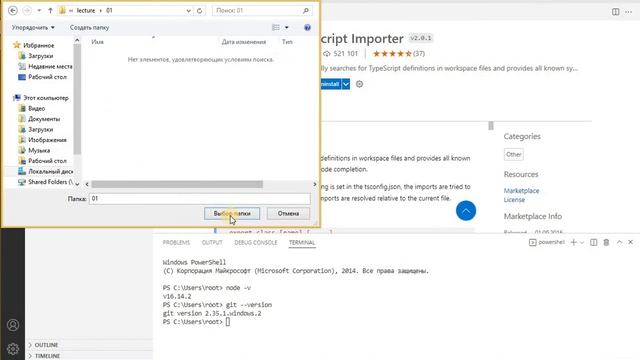Kill terminal with trash icon

[x=607, y=242]
